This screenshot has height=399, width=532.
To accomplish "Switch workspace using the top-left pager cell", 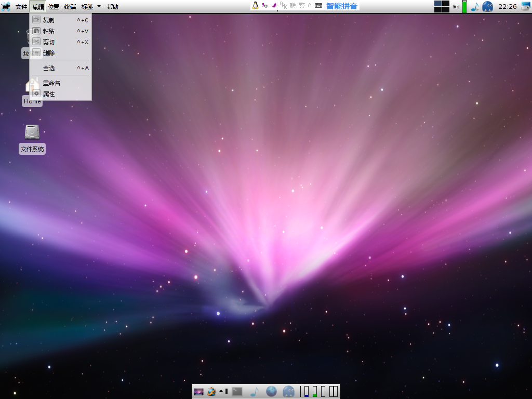I will click(438, 4).
